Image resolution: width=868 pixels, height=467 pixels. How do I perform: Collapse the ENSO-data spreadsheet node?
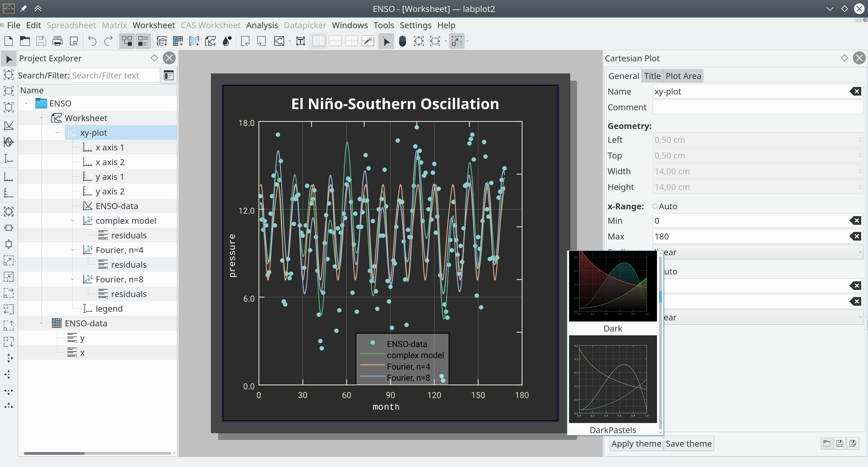[x=42, y=323]
